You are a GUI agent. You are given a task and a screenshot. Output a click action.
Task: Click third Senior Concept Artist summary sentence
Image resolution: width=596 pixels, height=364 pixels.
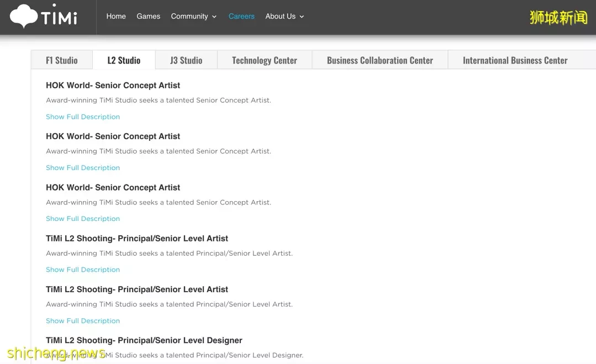[159, 203]
